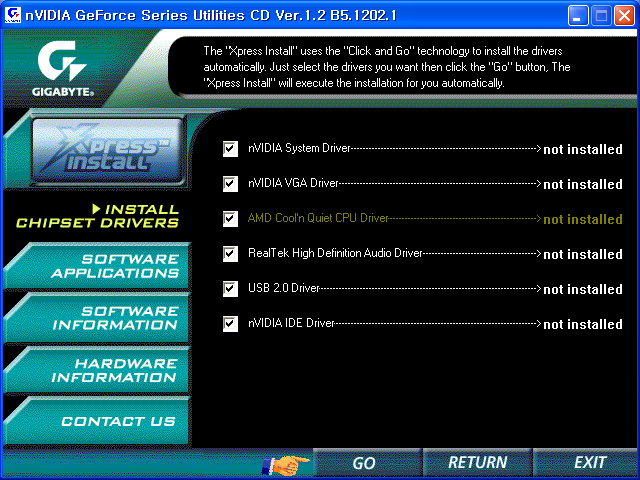This screenshot has height=480, width=640.
Task: Click the RETURN button
Action: click(477, 463)
